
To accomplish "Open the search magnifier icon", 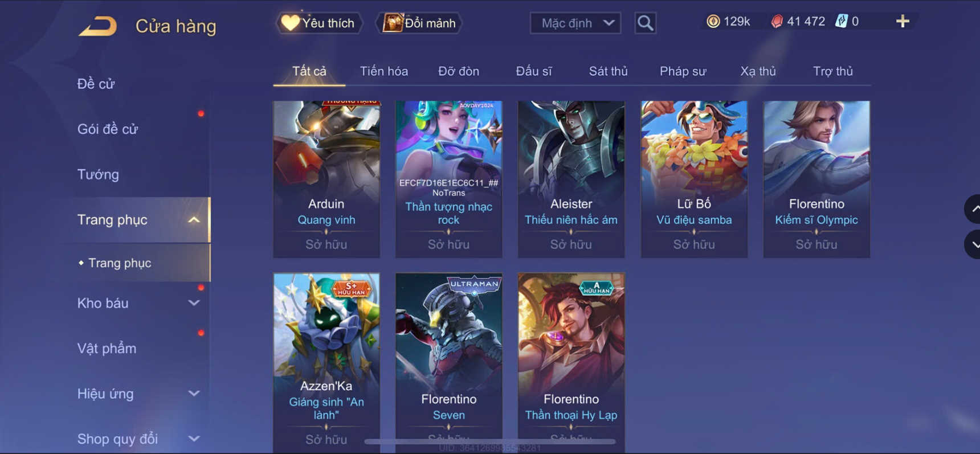I will [645, 23].
